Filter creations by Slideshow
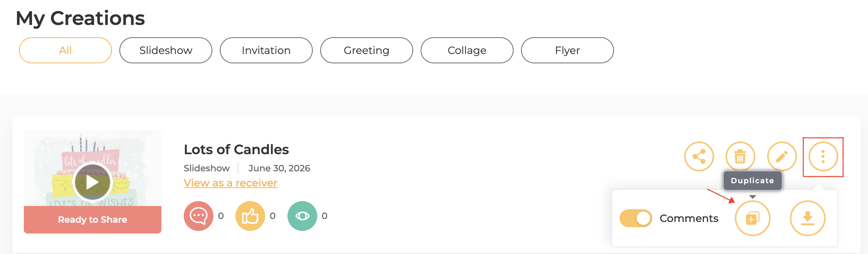 pyautogui.click(x=166, y=50)
